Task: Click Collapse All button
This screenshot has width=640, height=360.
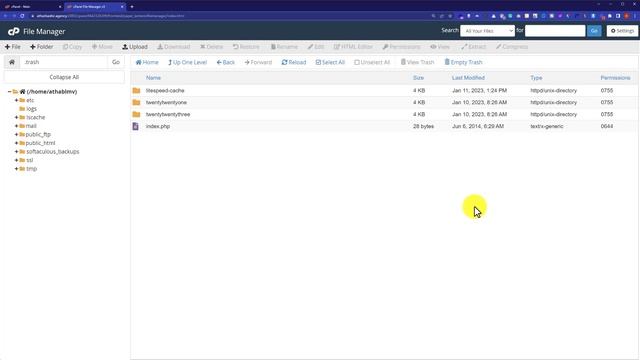Action: click(64, 77)
